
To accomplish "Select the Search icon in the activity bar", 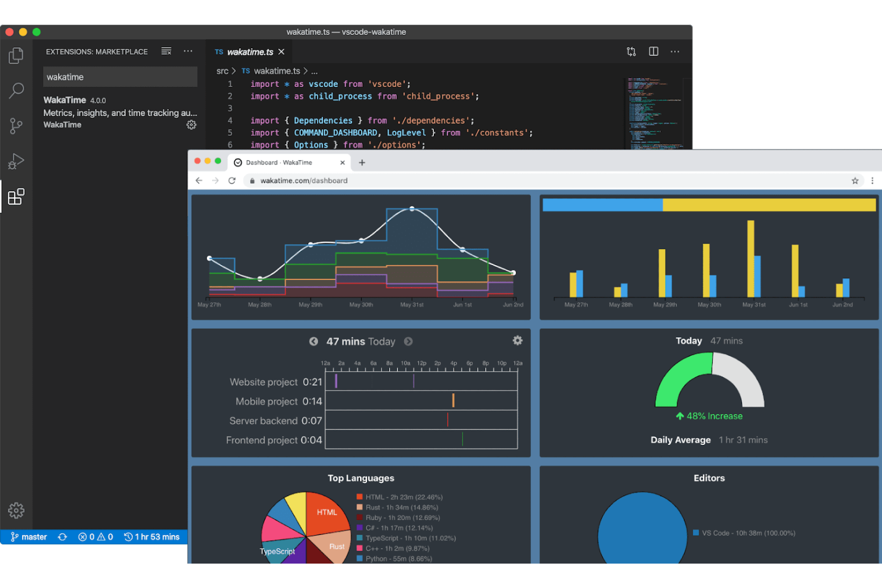I will pyautogui.click(x=16, y=91).
